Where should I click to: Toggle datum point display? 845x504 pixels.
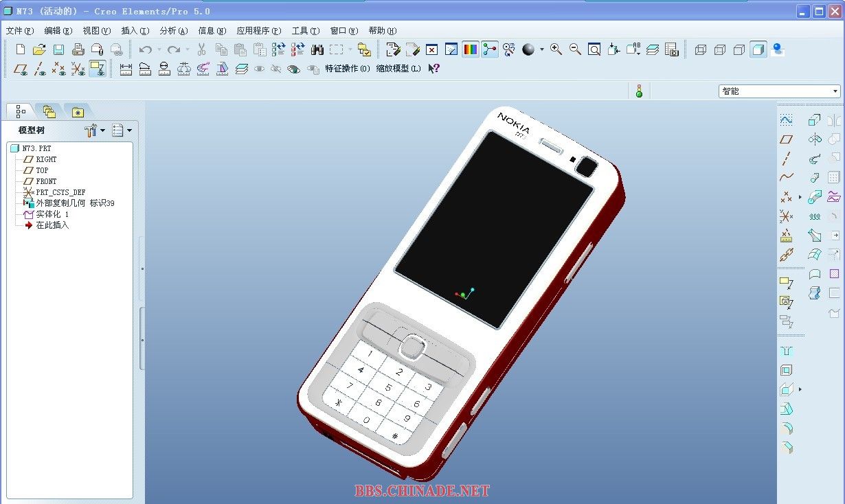pyautogui.click(x=60, y=69)
